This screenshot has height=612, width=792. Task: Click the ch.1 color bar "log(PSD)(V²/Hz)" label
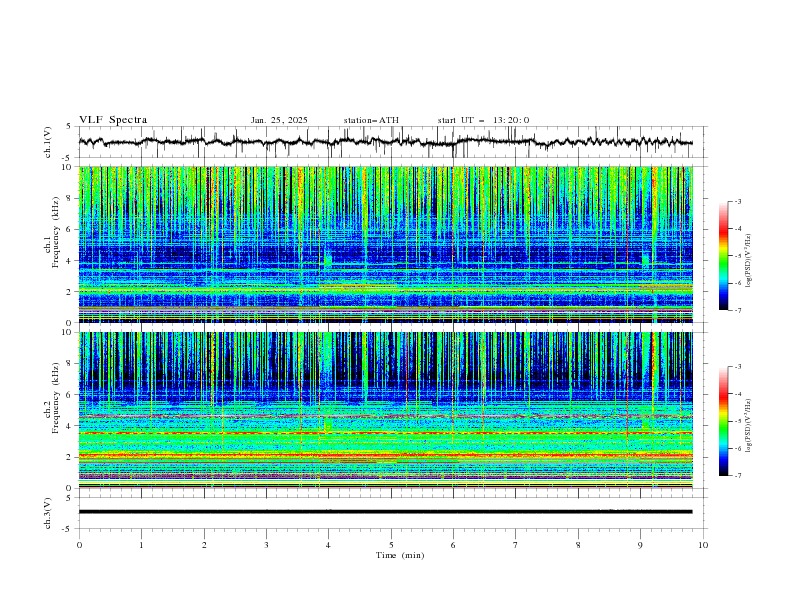pyautogui.click(x=749, y=261)
